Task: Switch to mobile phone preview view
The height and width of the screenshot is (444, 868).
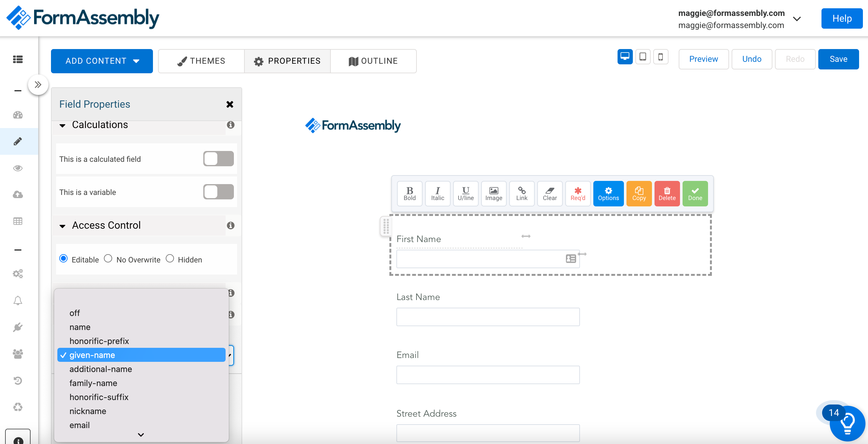Action: pos(661,57)
